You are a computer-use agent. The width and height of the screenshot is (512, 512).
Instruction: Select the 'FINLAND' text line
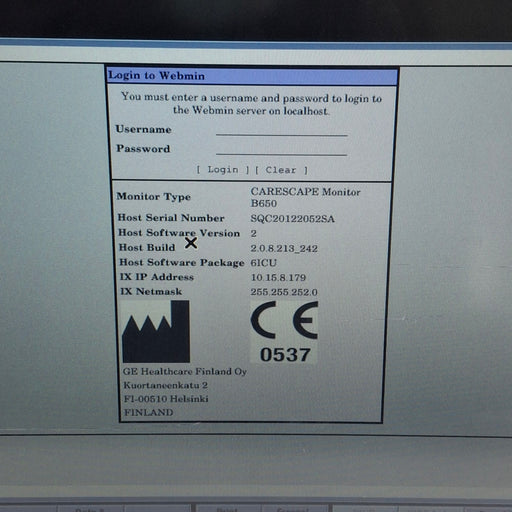[x=149, y=413]
